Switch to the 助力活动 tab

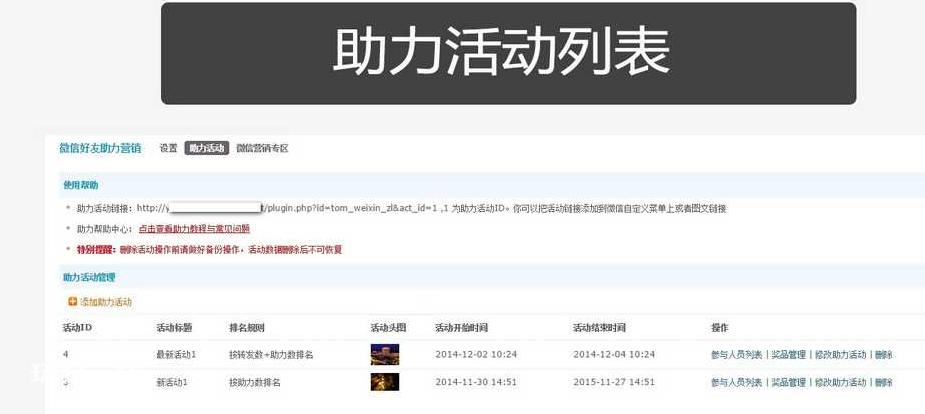click(206, 148)
